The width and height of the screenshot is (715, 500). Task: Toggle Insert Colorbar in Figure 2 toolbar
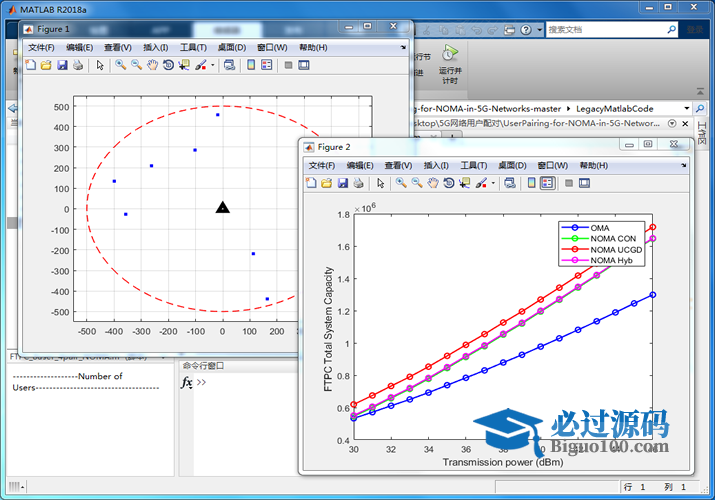pyautogui.click(x=531, y=183)
